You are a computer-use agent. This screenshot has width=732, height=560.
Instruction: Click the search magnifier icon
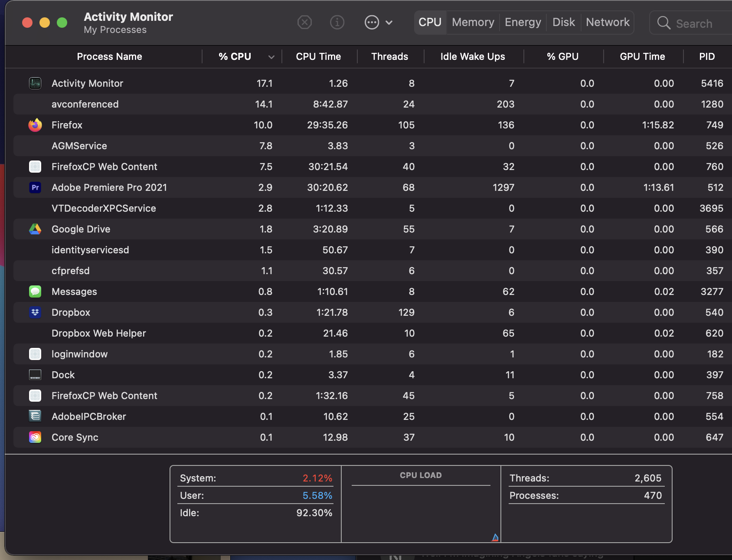point(663,23)
